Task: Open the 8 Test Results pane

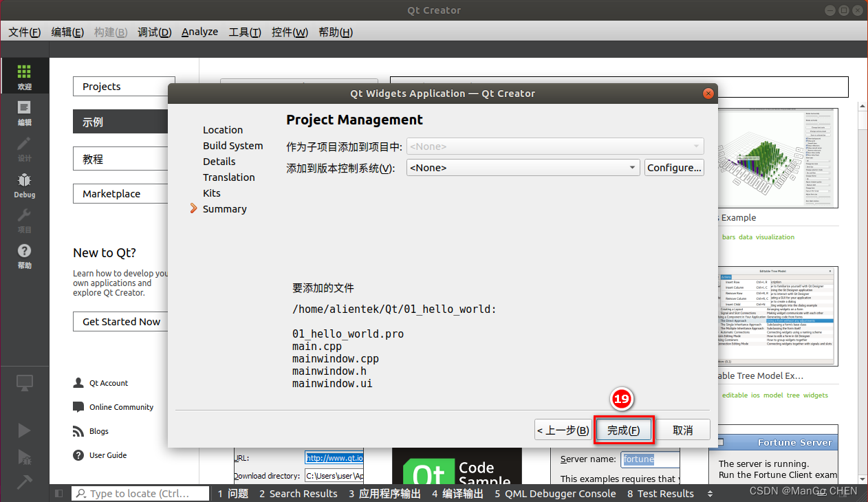Action: pyautogui.click(x=660, y=493)
